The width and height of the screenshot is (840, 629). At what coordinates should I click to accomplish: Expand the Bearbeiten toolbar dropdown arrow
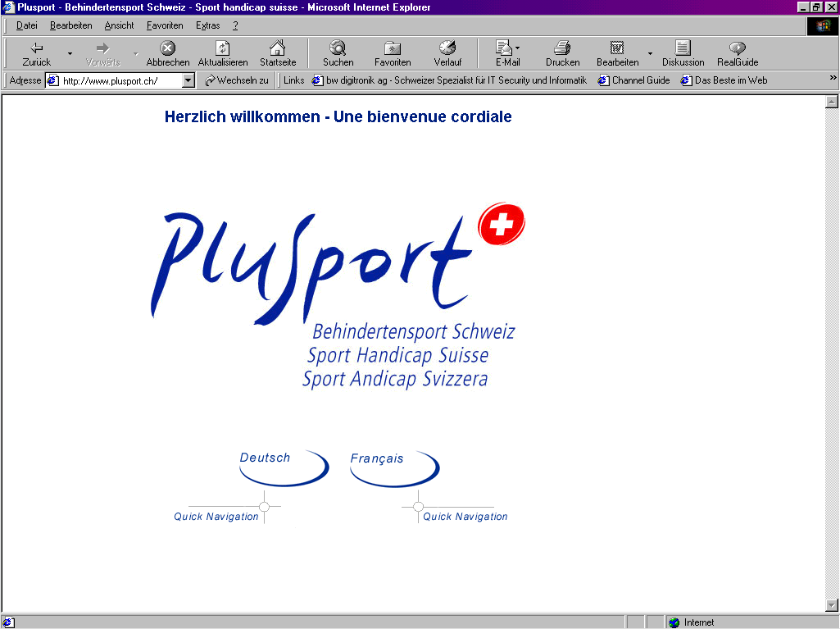pos(650,53)
